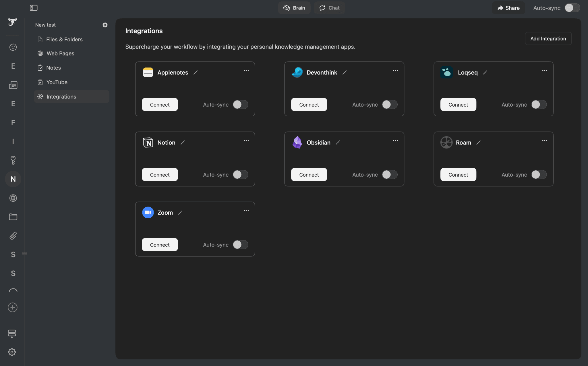Turn on Auto-sync for Zoom

pos(241,244)
